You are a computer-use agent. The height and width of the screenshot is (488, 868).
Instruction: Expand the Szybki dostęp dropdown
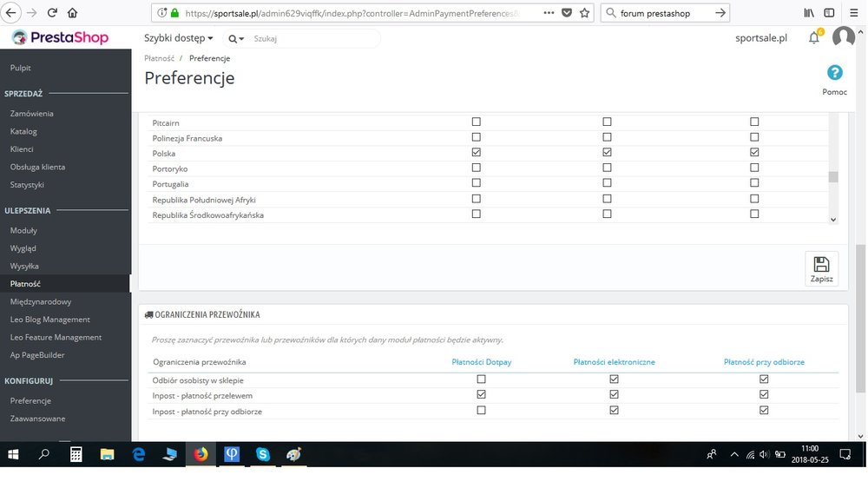click(x=178, y=38)
